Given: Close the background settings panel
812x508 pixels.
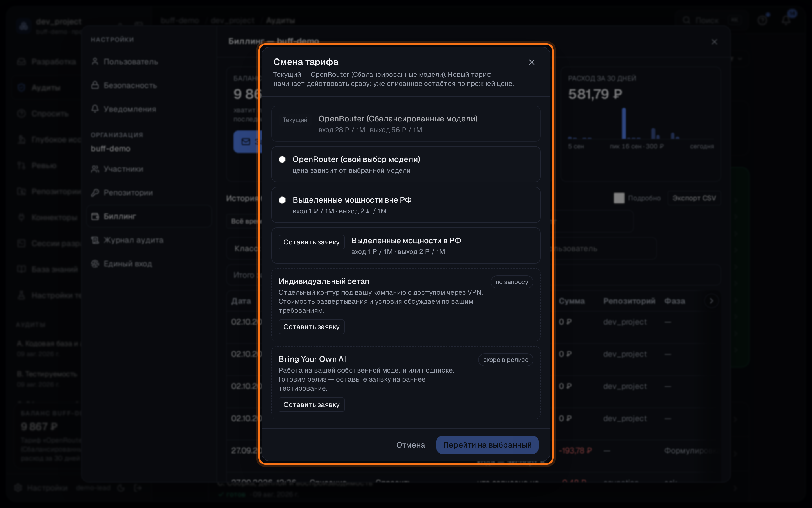Looking at the screenshot, I should (x=714, y=42).
